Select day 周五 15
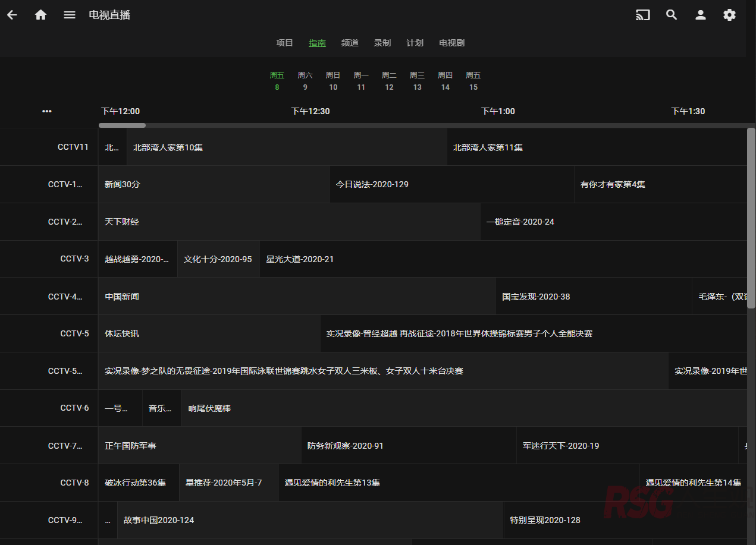Viewport: 756px width, 545px height. click(x=473, y=81)
